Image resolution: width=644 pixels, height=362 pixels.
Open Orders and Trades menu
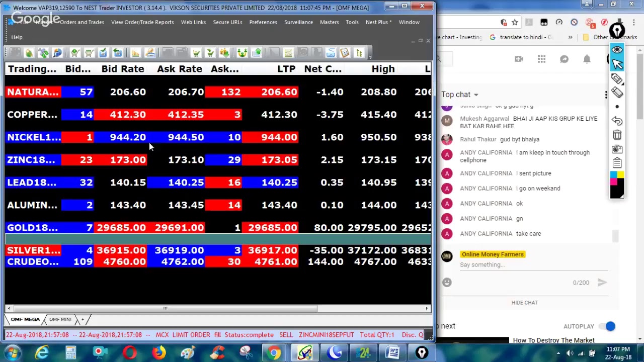(82, 22)
